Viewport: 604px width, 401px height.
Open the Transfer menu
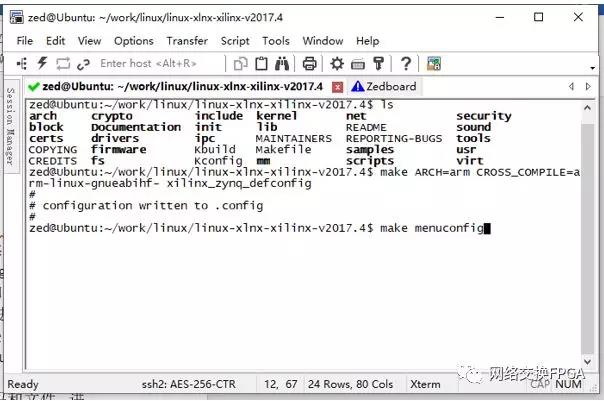pos(187,41)
